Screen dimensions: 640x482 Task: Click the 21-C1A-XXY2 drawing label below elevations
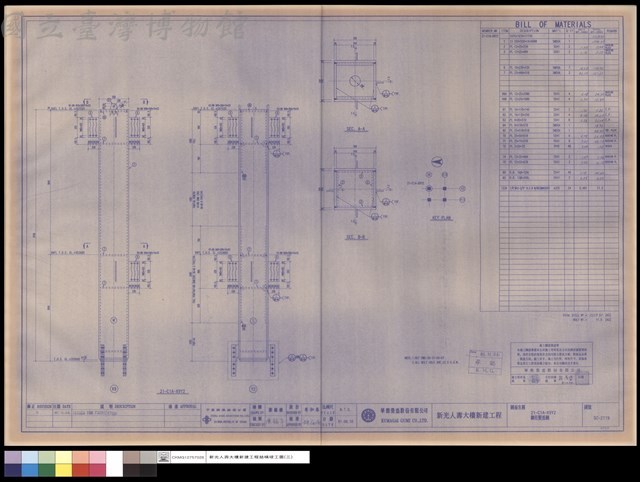pyautogui.click(x=172, y=391)
